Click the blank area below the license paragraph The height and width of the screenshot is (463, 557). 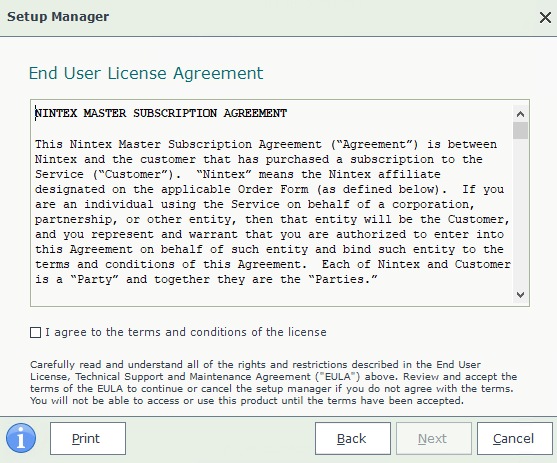(x=272, y=296)
